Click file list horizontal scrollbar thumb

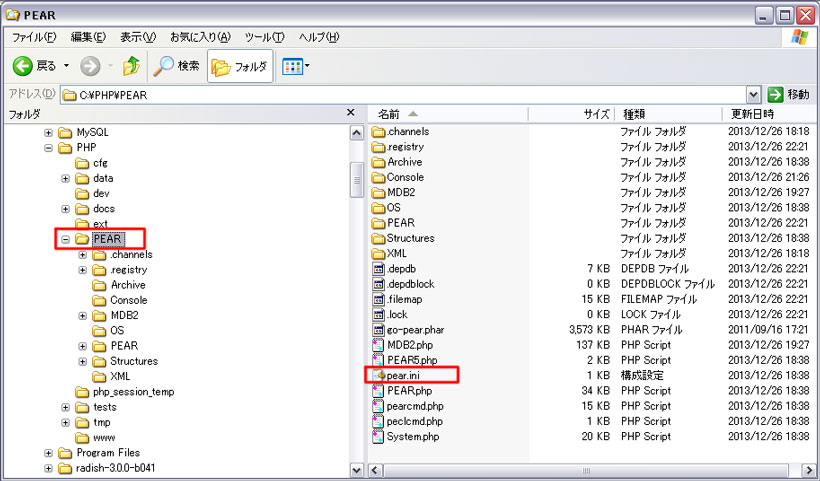[x=586, y=471]
